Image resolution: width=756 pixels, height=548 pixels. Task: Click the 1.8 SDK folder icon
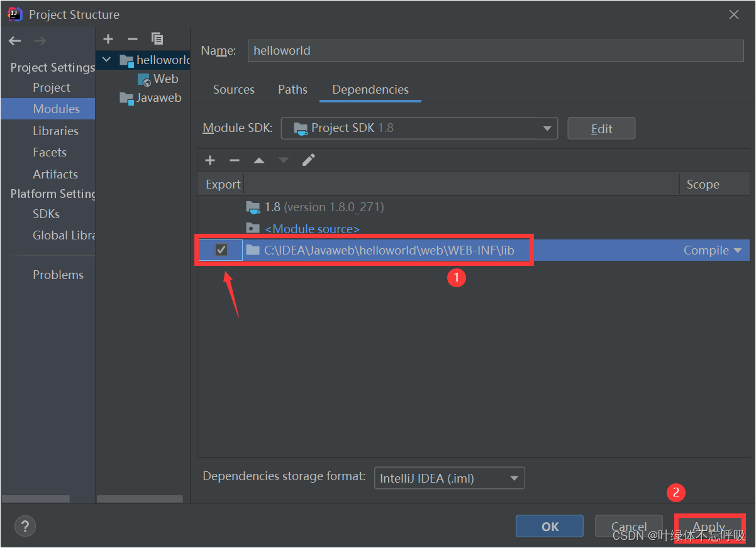(253, 207)
